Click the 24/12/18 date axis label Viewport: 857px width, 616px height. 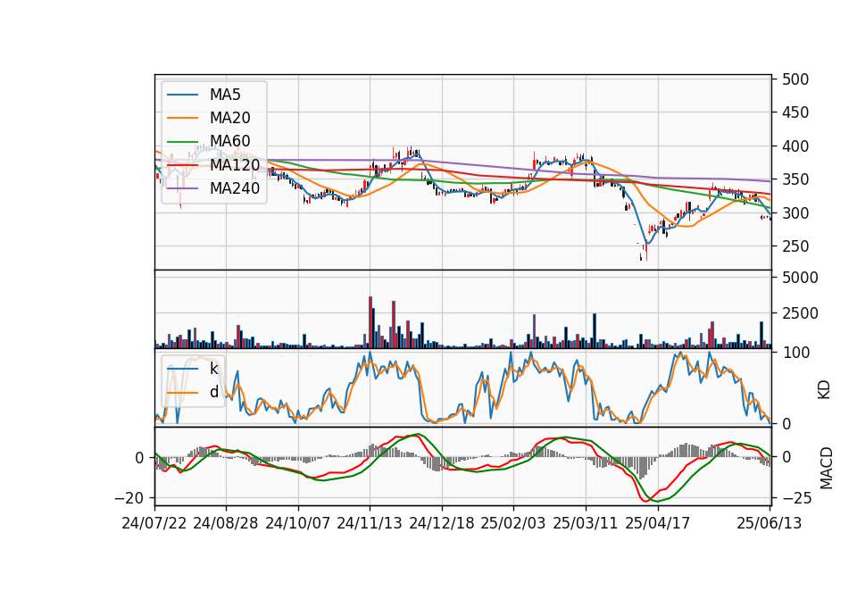[442, 523]
